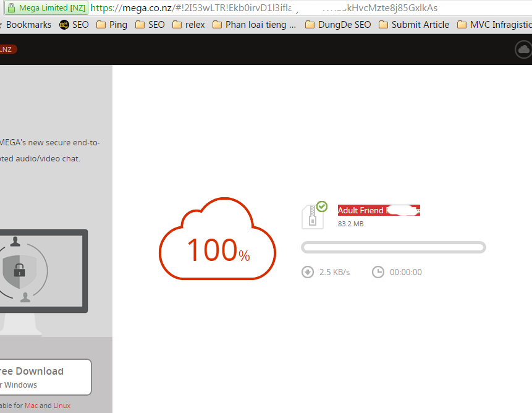Click the highlighted Adult Friend file name

pos(379,210)
